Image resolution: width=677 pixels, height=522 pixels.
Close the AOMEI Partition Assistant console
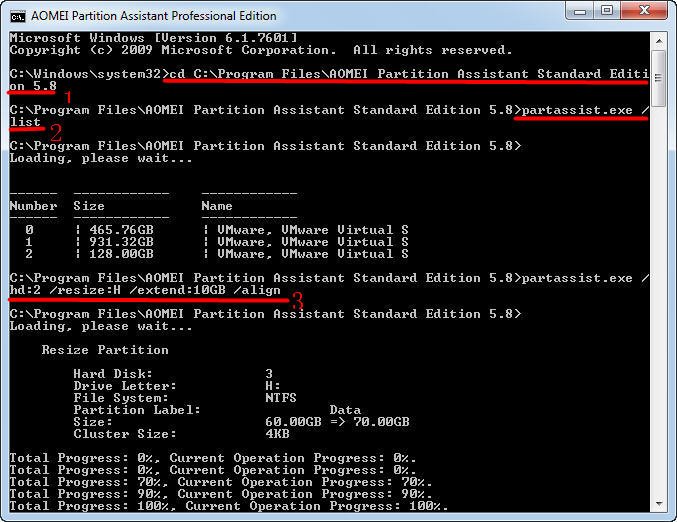pos(645,11)
